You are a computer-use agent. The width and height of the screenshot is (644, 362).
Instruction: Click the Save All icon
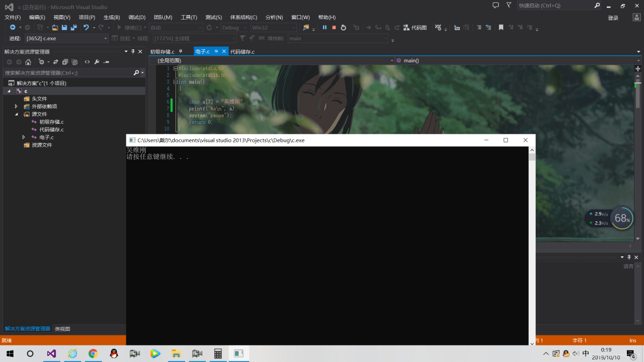(x=73, y=28)
